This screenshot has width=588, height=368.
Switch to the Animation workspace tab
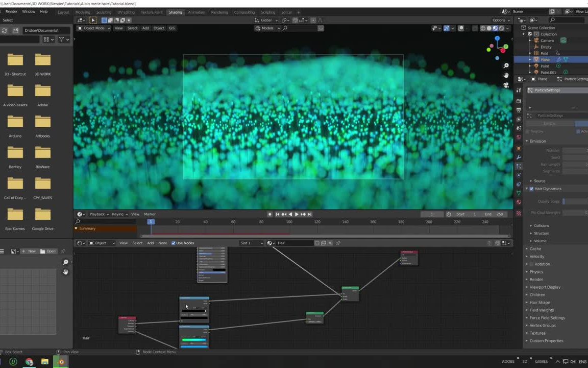point(197,12)
